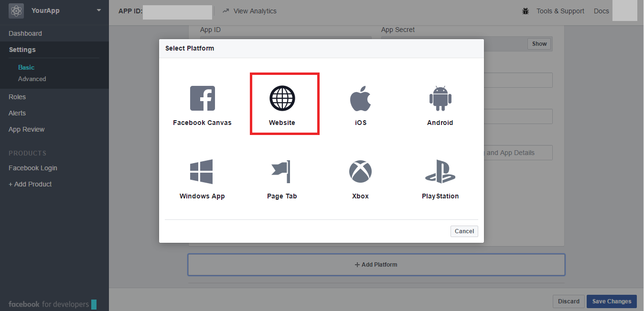Open Tools & Support menu
Screen dimensions: 644x311
(x=560, y=11)
